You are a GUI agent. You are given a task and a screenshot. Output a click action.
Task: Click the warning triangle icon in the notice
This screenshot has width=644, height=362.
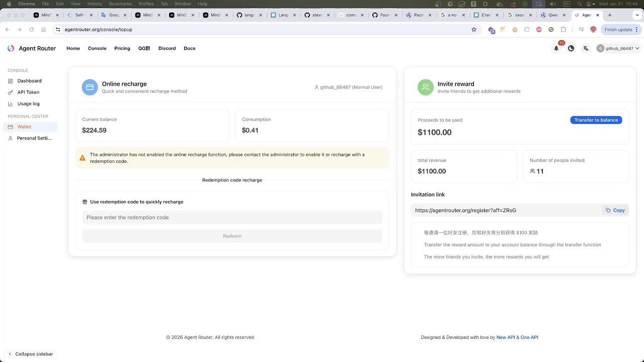(83, 158)
